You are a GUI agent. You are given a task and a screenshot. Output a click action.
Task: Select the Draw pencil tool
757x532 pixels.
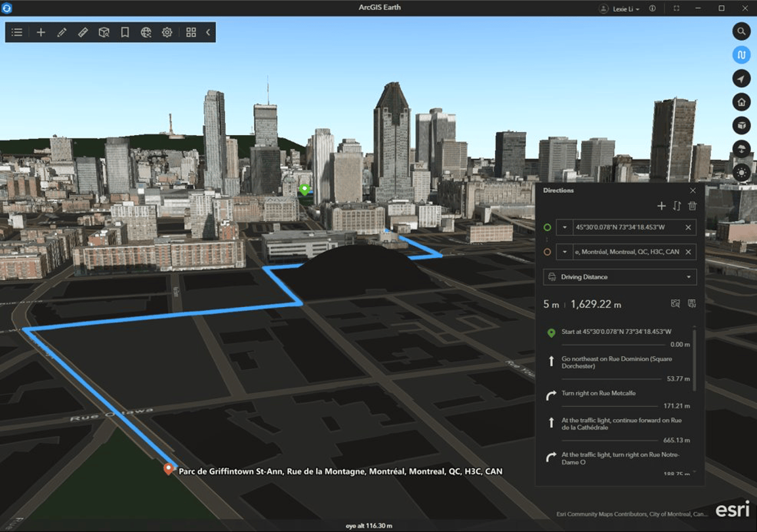pos(62,32)
